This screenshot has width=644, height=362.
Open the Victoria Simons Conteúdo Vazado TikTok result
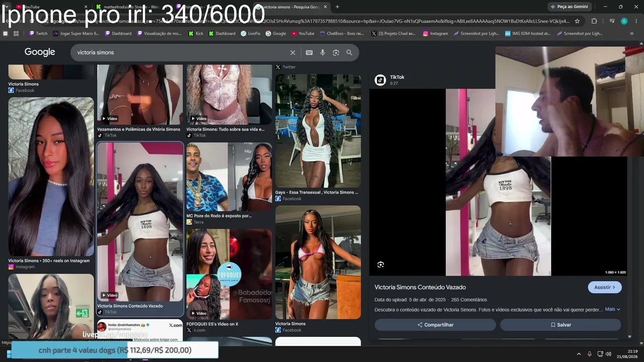tap(140, 229)
